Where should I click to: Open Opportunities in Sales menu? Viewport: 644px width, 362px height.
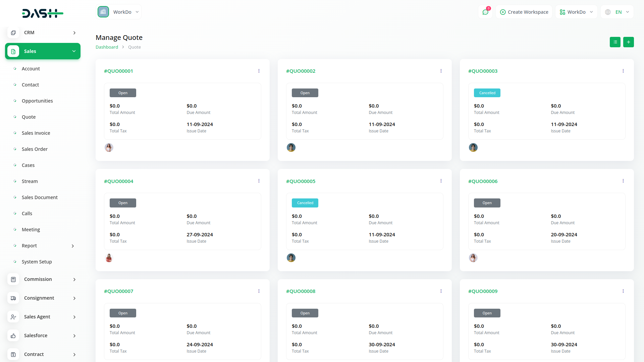37,101
